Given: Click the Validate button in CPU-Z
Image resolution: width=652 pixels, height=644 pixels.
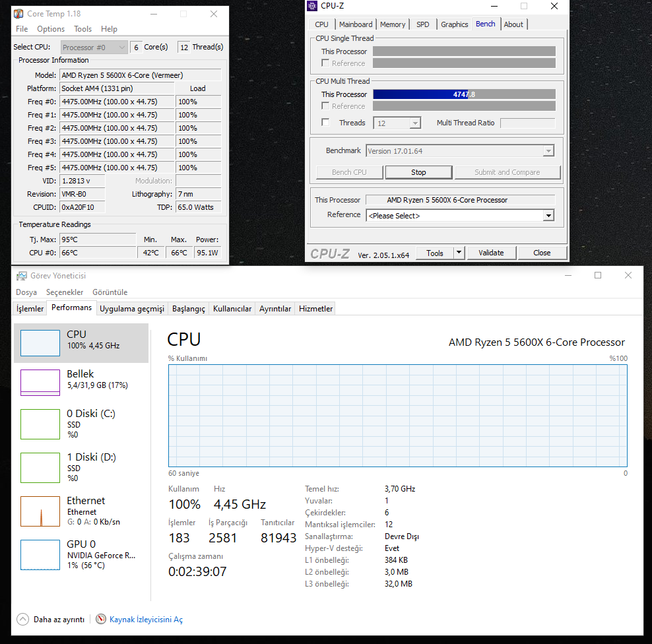Looking at the screenshot, I should tap(491, 253).
